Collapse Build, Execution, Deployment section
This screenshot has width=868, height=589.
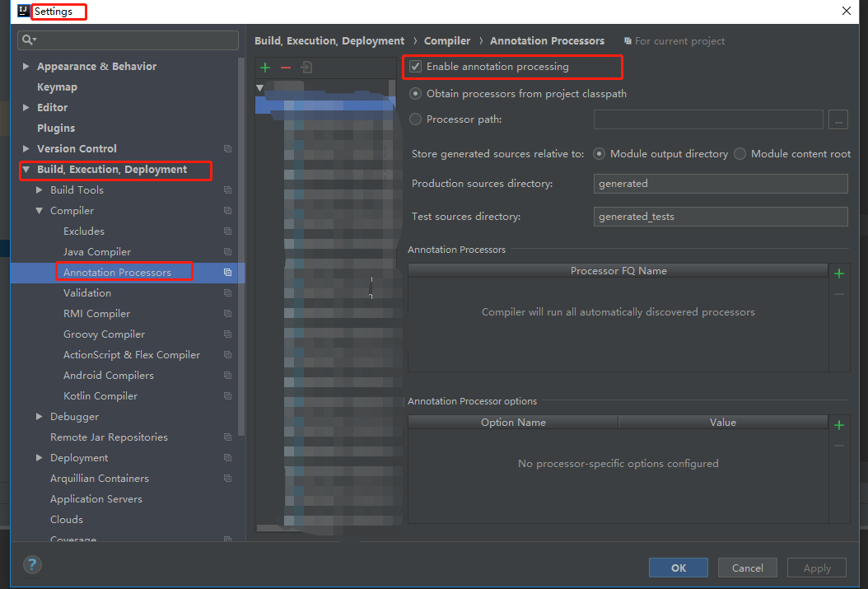(26, 170)
